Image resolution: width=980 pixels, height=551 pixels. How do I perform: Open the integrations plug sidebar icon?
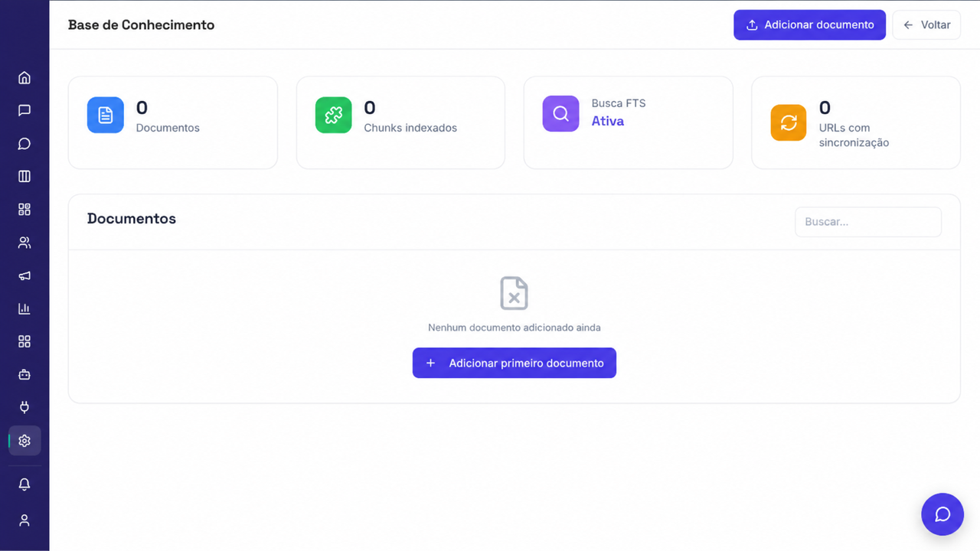[x=24, y=408]
